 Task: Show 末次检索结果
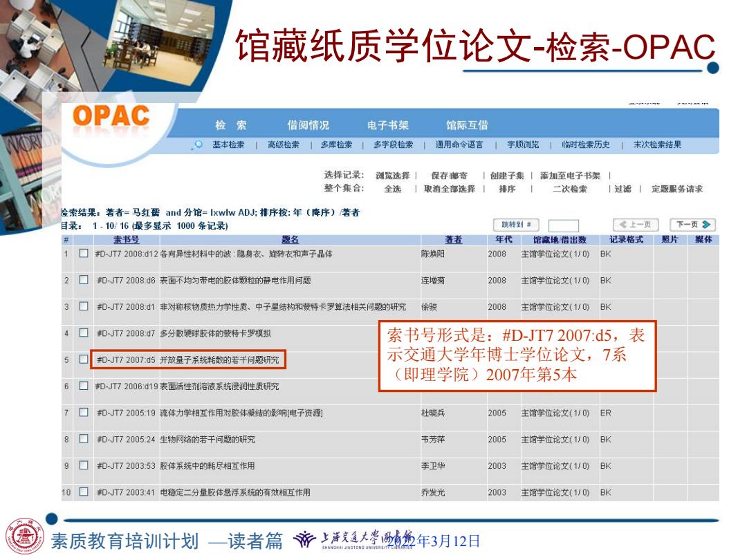tap(657, 144)
